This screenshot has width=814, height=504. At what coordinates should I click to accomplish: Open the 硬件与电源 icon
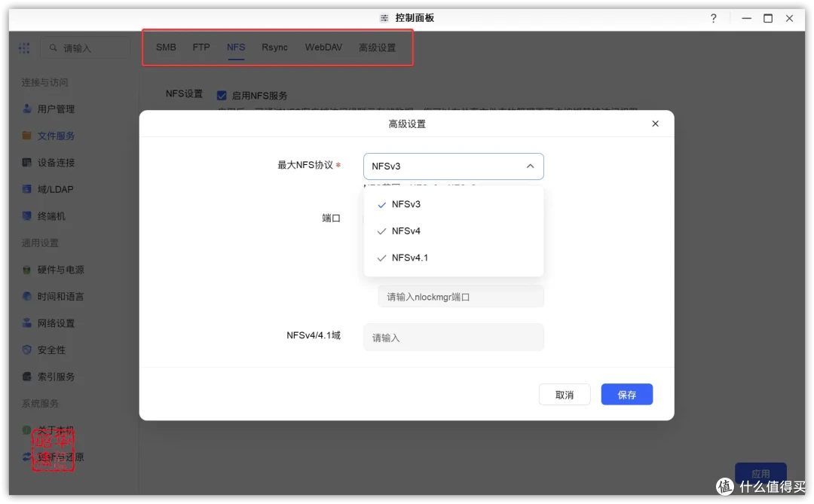click(27, 270)
